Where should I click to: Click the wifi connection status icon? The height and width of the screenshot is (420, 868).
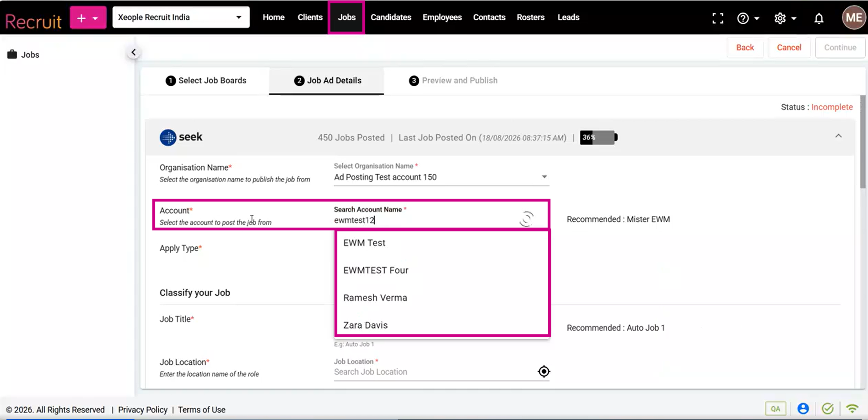(852, 409)
